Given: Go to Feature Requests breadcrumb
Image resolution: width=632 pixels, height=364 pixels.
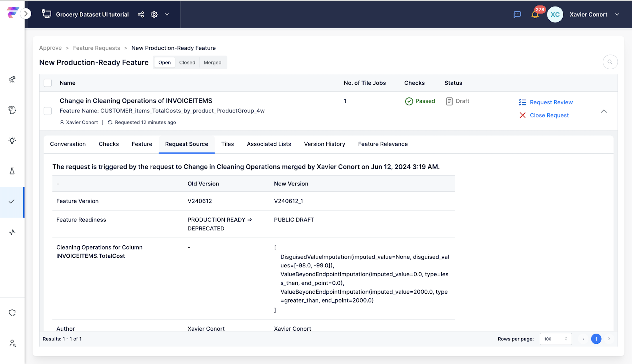Looking at the screenshot, I should [96, 48].
